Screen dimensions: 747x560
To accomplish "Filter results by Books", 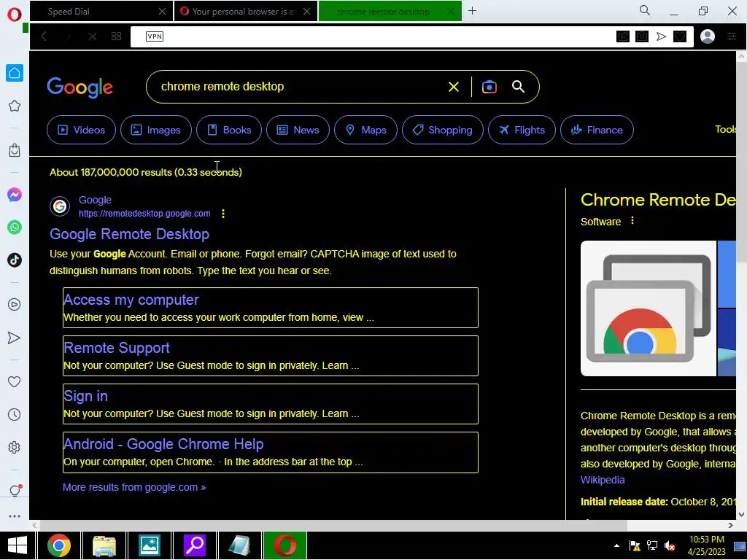I will click(x=229, y=130).
